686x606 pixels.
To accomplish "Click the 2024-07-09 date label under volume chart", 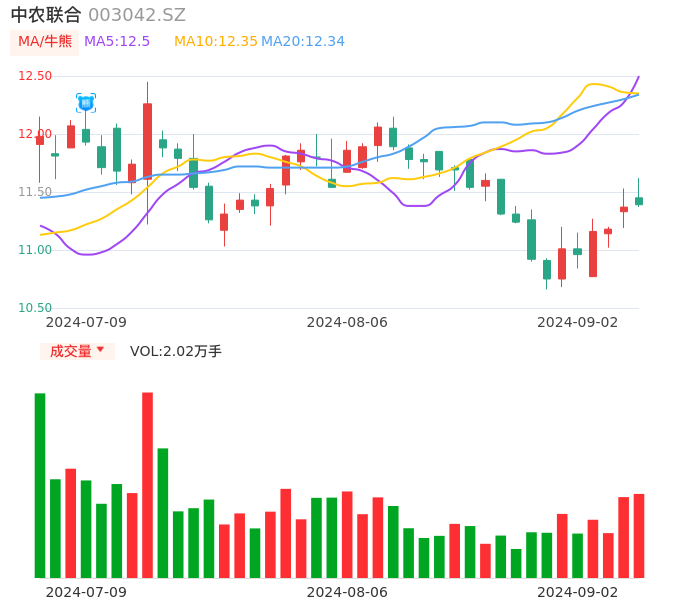I will point(86,592).
